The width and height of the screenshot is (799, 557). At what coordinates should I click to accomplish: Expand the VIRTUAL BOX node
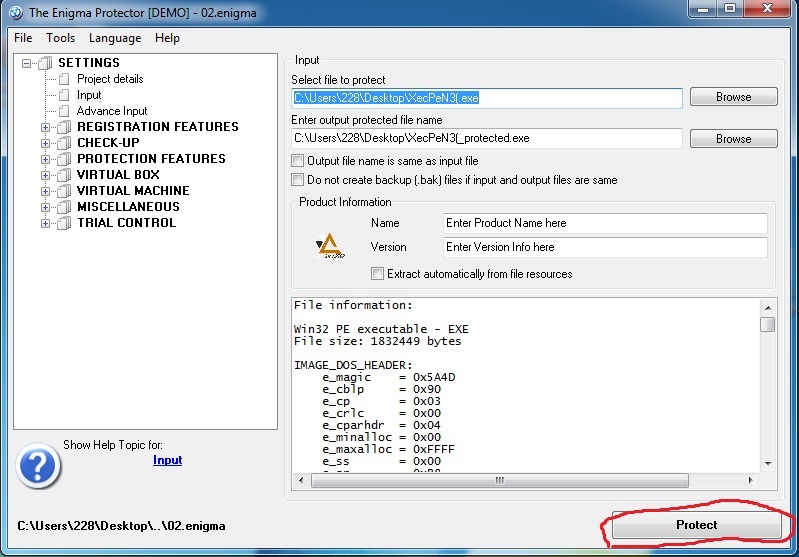click(45, 175)
